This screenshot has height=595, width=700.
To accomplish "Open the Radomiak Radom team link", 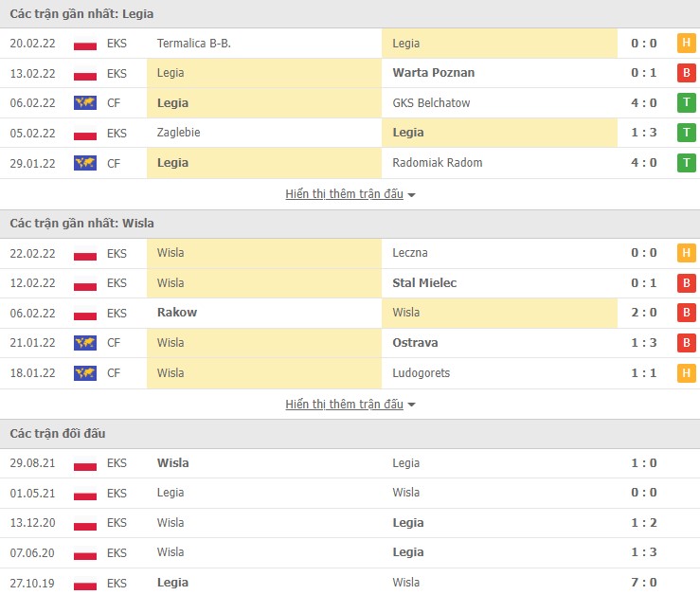I will [437, 163].
